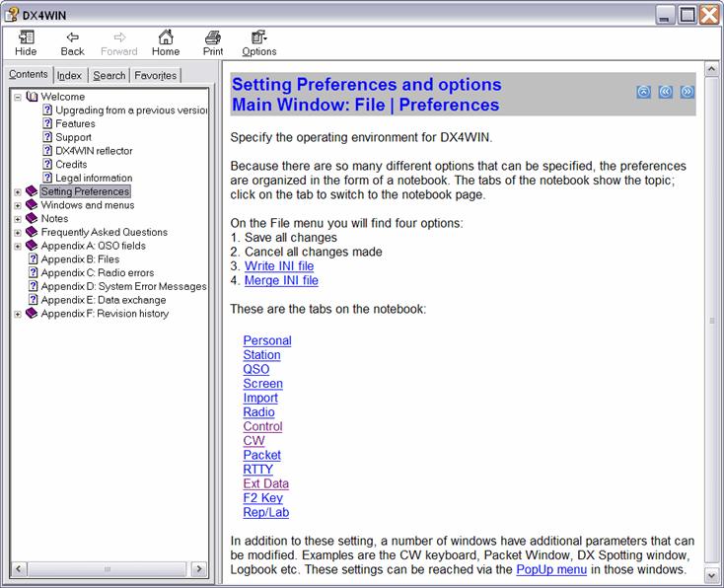724x588 pixels.
Task: Open the Favorites tab
Action: coord(156,75)
